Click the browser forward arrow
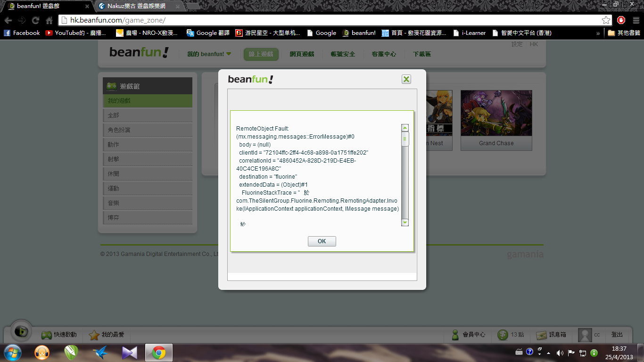 click(x=22, y=20)
